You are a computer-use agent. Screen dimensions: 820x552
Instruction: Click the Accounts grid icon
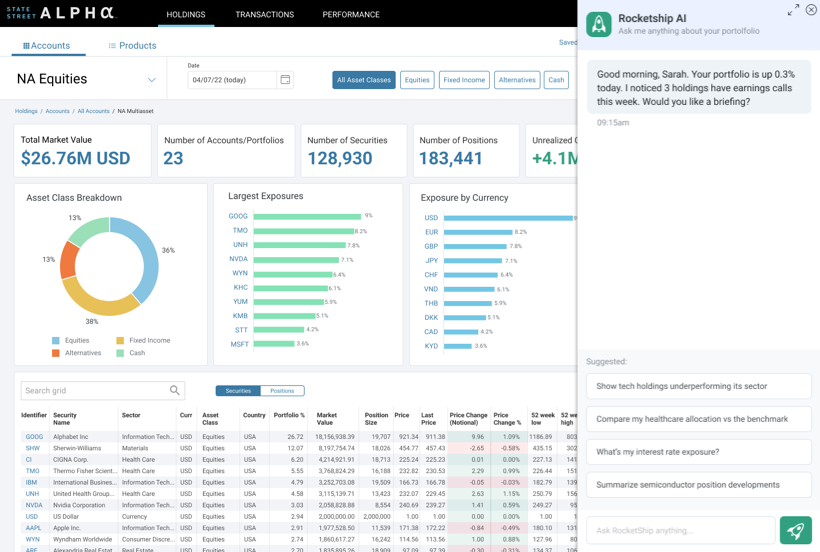click(x=26, y=46)
